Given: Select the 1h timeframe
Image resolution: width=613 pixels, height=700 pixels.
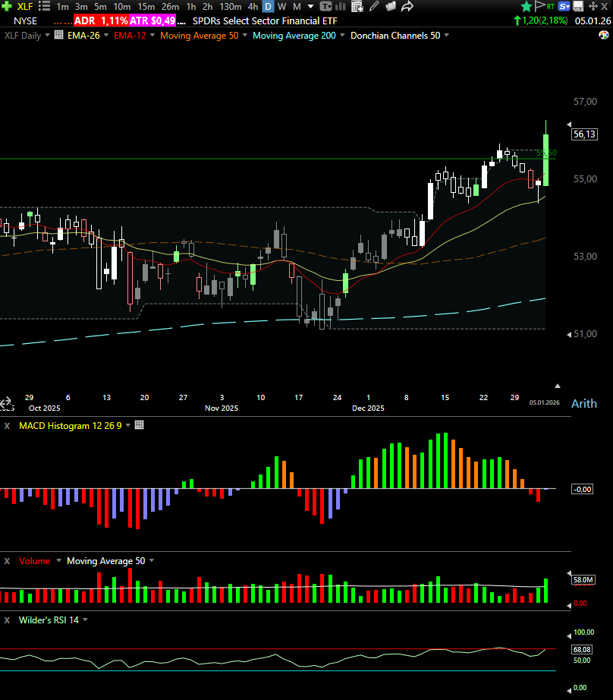Looking at the screenshot, I should pos(191,7).
